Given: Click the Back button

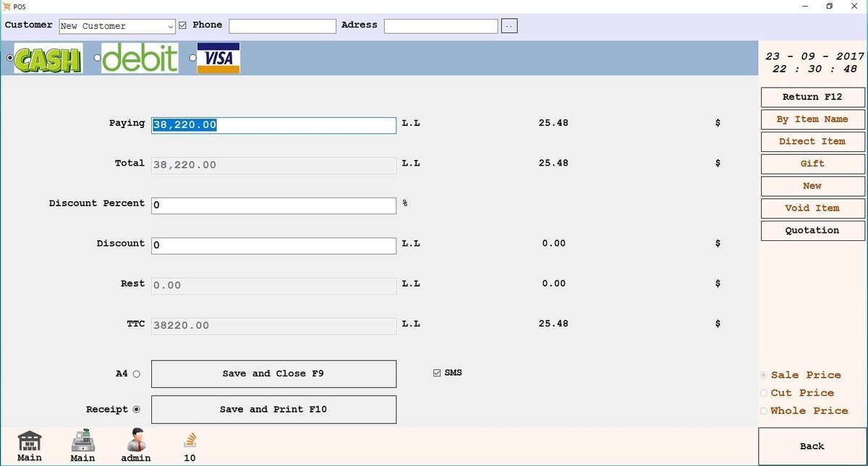Looking at the screenshot, I should coord(812,446).
